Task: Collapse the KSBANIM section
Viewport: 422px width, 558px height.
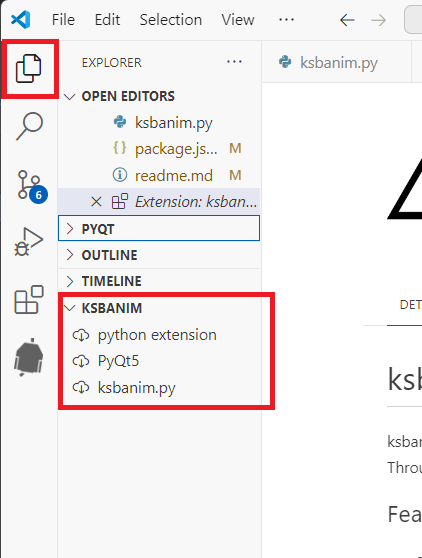Action: pyautogui.click(x=159, y=308)
